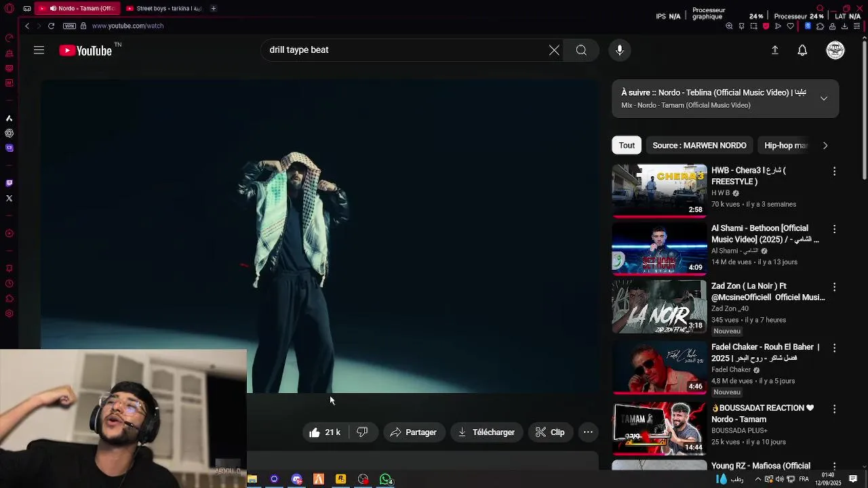868x488 pixels.
Task: Open the send flow arrow icon
Action: [778, 26]
